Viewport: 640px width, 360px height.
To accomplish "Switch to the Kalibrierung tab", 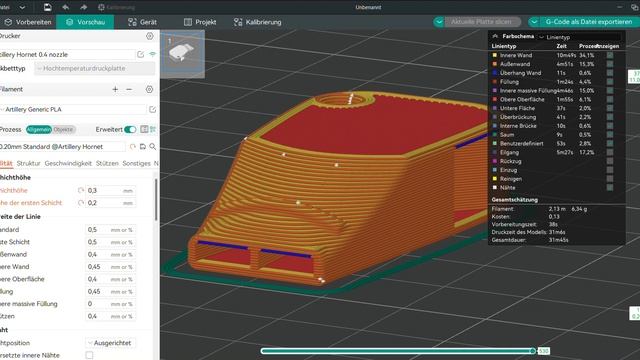I will point(258,22).
